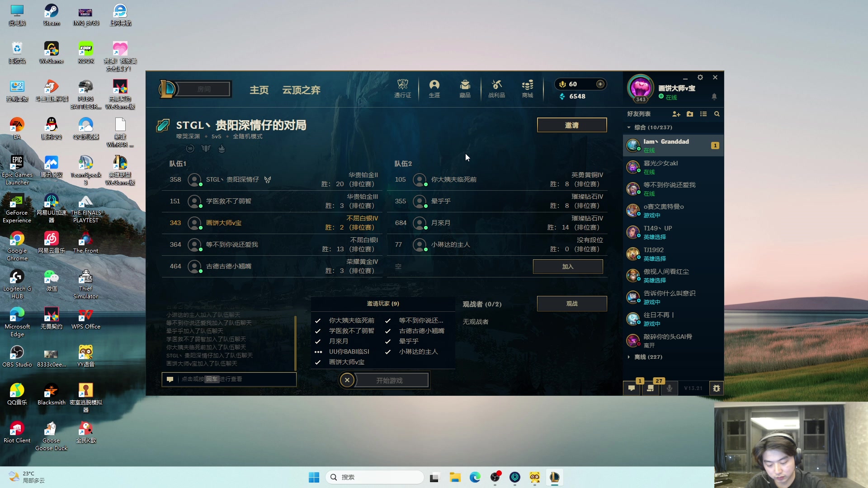Toggle the checkmark beside 晕乎乎
The image size is (868, 488).
[x=388, y=341]
